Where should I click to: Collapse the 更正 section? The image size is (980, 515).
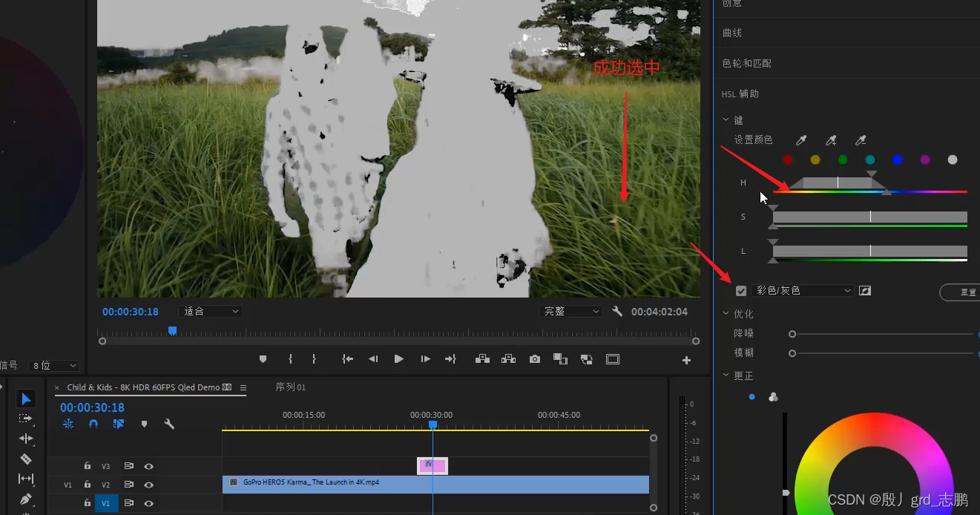tap(726, 375)
